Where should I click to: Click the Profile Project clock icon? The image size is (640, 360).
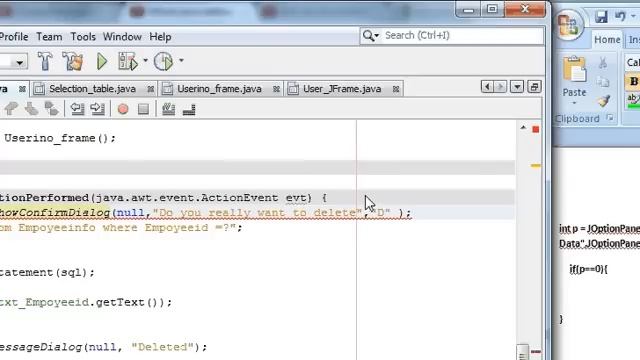point(164,62)
